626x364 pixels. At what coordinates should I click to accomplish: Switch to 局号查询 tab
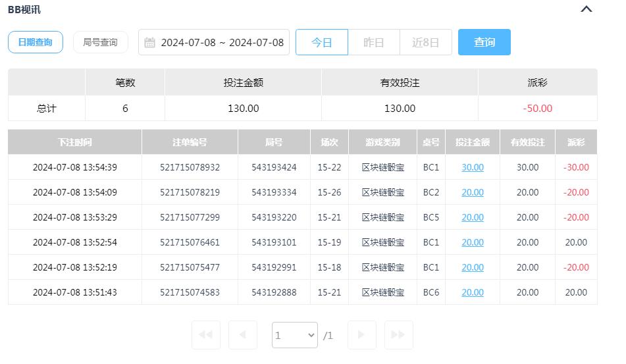tap(100, 42)
